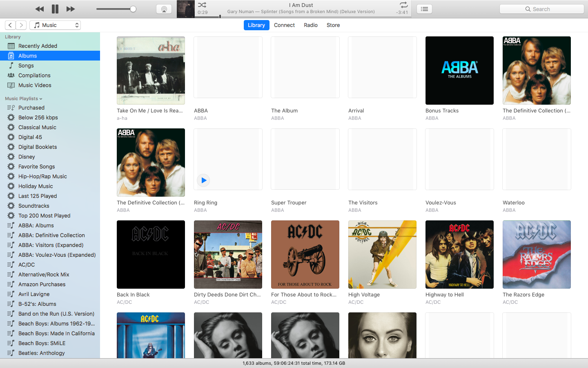Screen dimensions: 588x368
Task: Go back with the left arrow
Action: (11, 25)
